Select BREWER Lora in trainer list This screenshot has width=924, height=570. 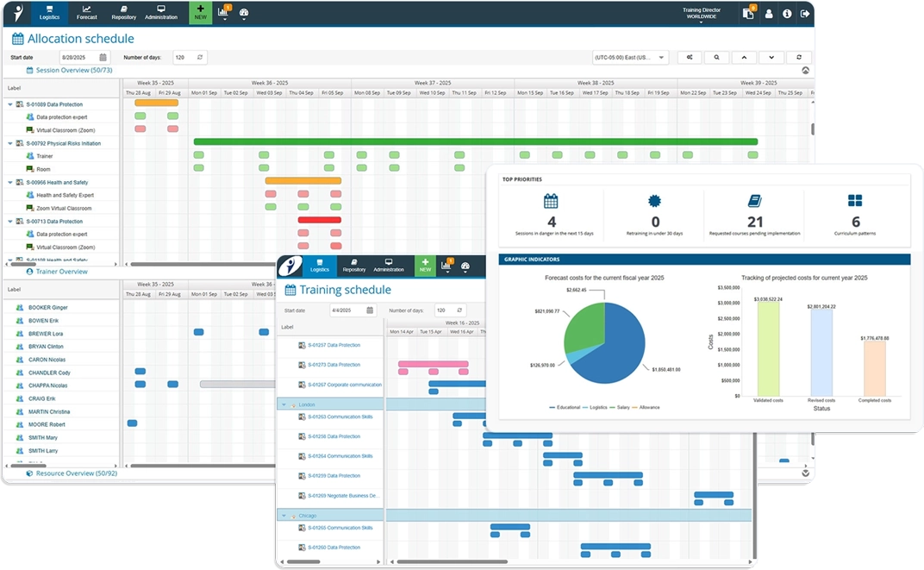[46, 334]
